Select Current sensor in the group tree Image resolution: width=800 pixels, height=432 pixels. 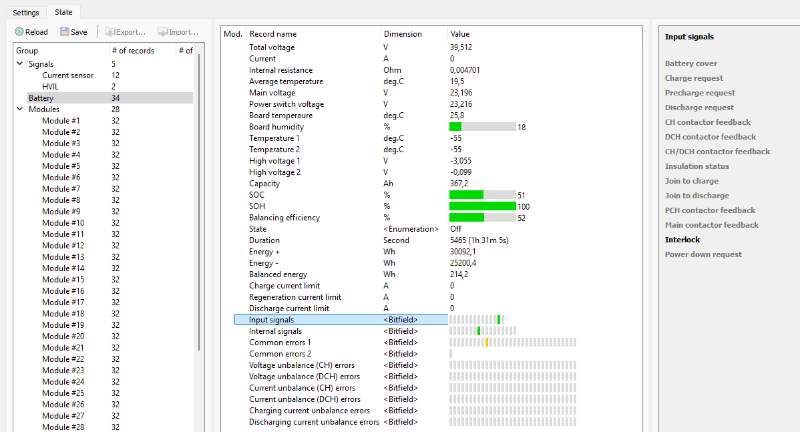pos(68,75)
